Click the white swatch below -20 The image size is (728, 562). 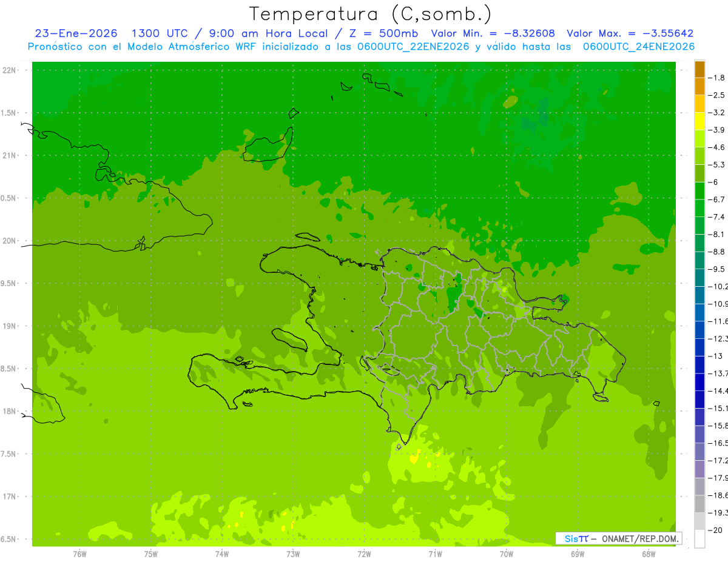coord(699,539)
